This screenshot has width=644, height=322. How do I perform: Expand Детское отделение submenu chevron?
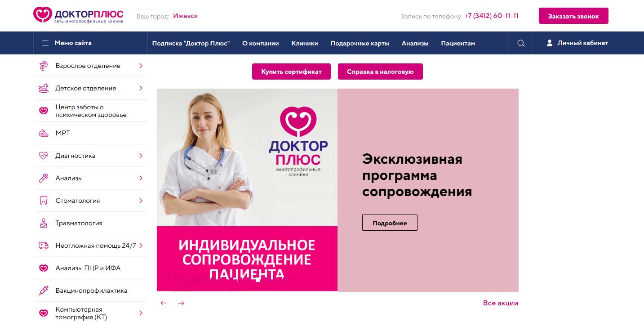141,88
